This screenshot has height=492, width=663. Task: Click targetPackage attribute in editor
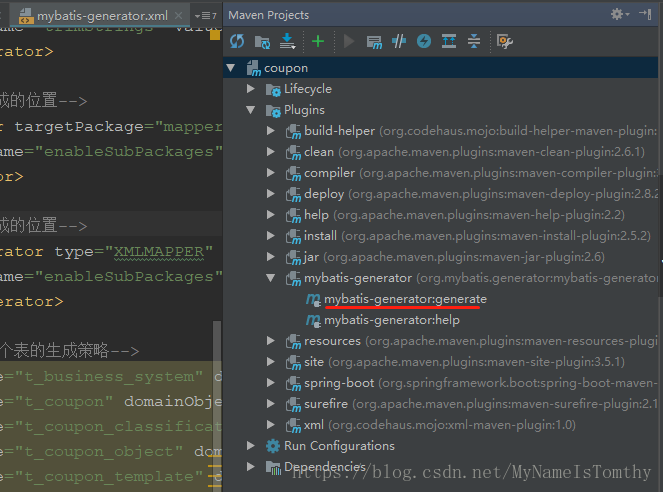coord(79,127)
